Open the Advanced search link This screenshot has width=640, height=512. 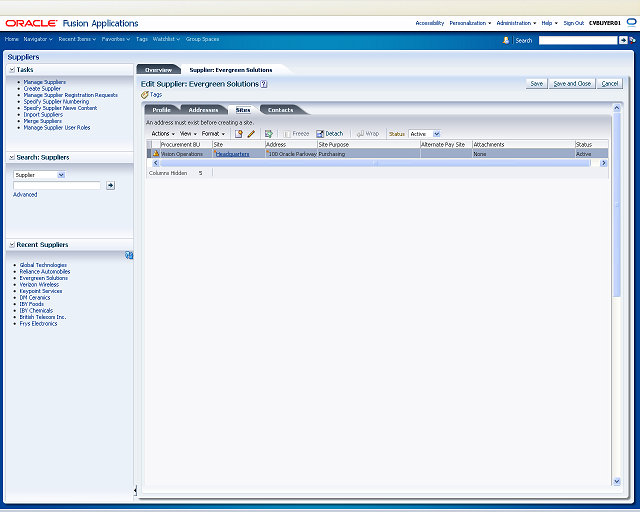pyautogui.click(x=25, y=195)
